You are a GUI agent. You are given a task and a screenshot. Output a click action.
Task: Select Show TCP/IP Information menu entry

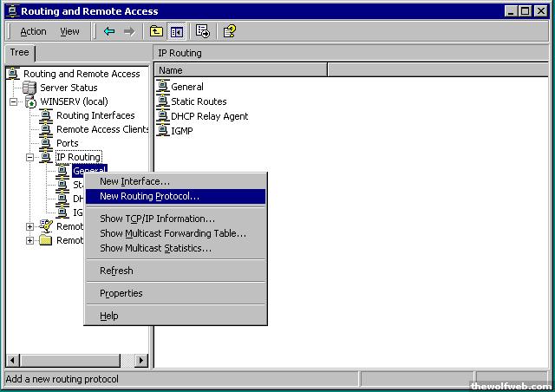click(x=157, y=219)
